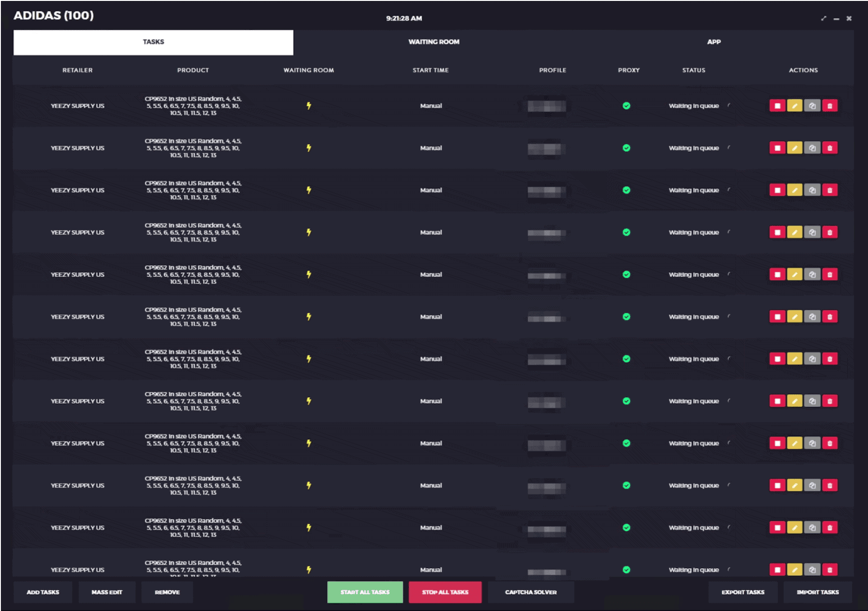The width and height of the screenshot is (868, 611).
Task: Stop all tasks
Action: (445, 592)
